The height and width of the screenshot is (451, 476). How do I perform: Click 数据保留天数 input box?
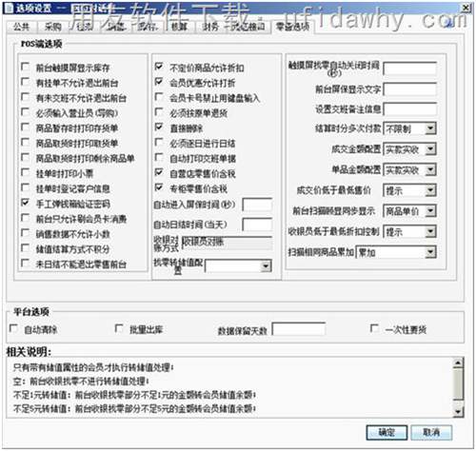[299, 329]
